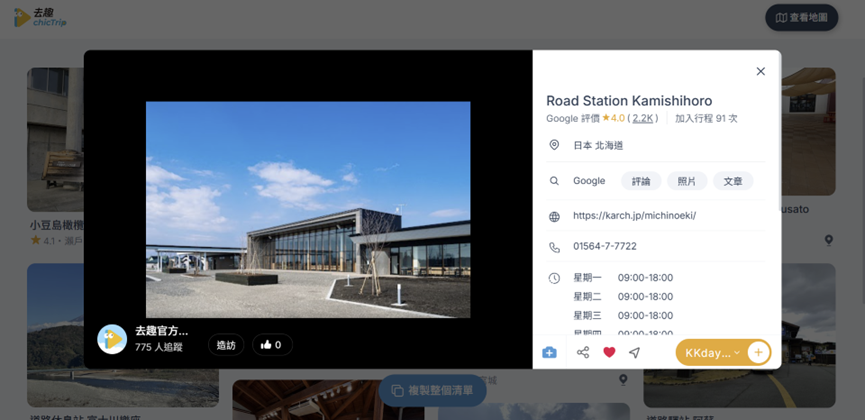The image size is (865, 420).
Task: Click the map pin on the center-bottom background card
Action: (x=623, y=380)
